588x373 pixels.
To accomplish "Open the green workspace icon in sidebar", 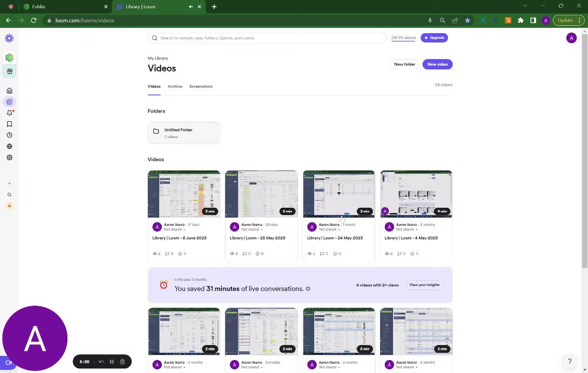I will (9, 58).
